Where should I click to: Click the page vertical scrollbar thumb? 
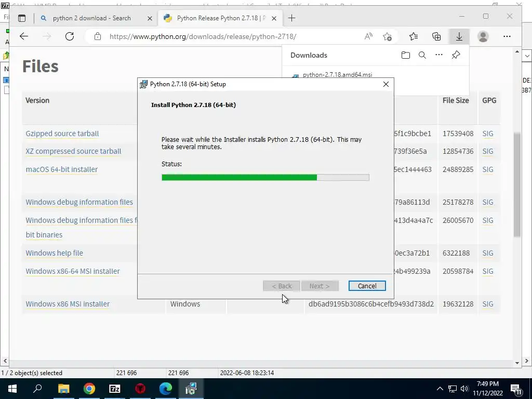517,184
